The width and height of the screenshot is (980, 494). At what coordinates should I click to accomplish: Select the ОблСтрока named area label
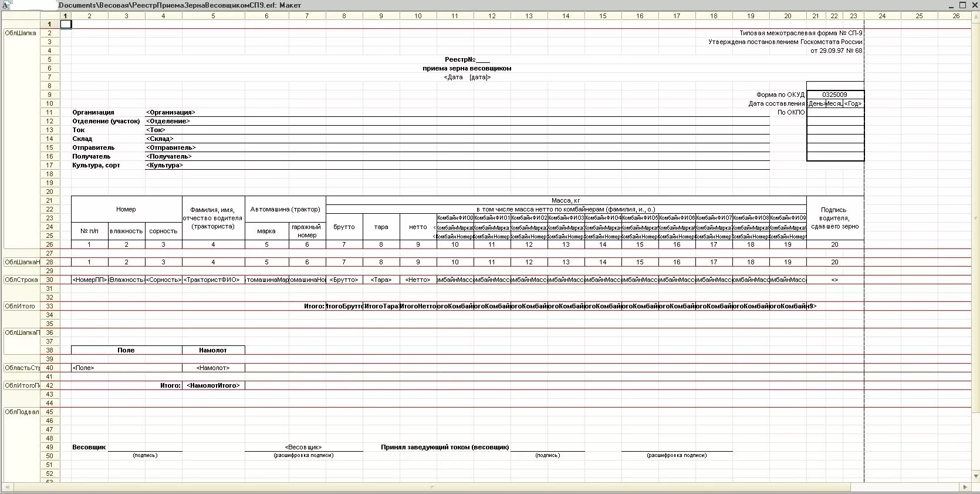[21, 280]
